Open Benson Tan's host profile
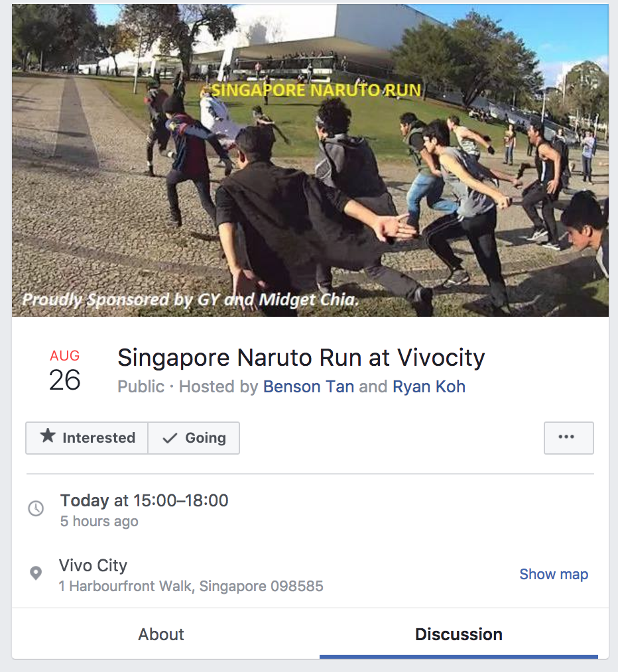 point(308,386)
